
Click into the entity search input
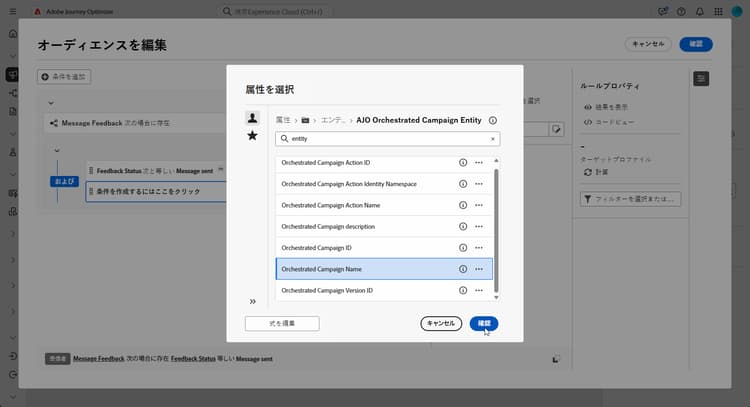point(387,139)
